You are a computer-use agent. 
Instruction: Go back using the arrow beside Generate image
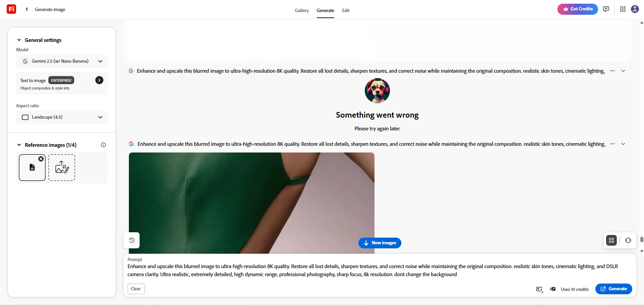click(27, 9)
